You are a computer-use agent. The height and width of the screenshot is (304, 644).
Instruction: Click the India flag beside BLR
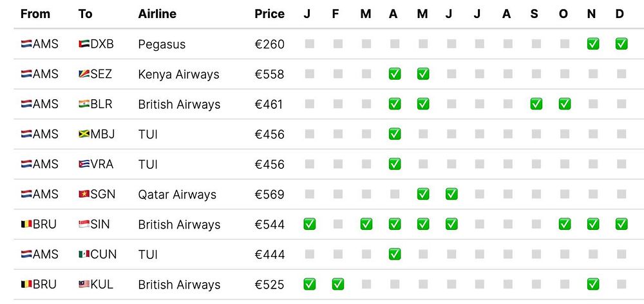point(84,104)
